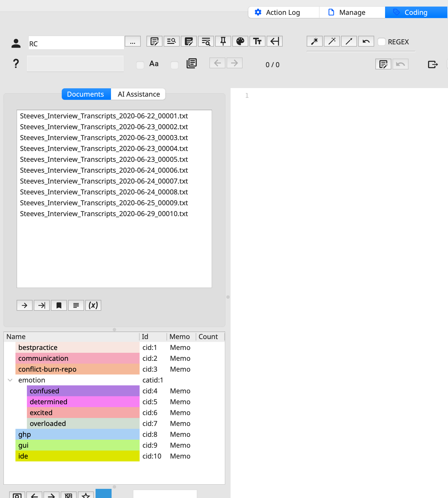This screenshot has width=448, height=498.
Task: Open the file memo edit icon
Action: 154,41
